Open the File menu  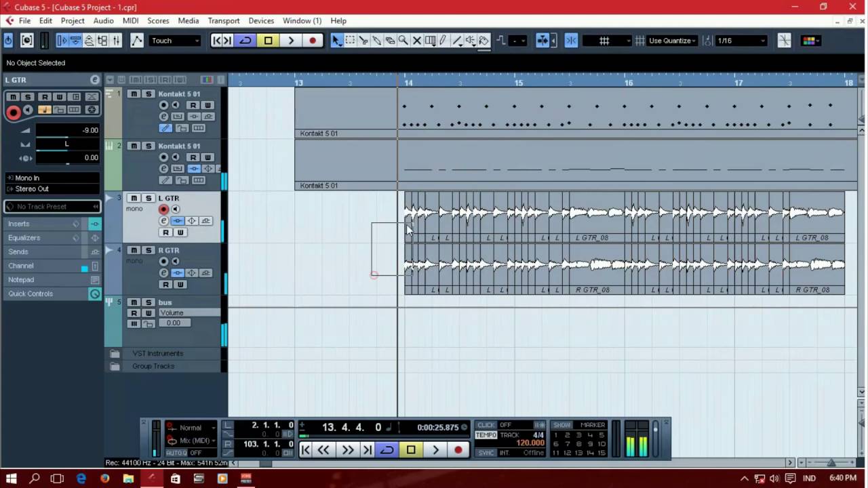click(x=24, y=21)
